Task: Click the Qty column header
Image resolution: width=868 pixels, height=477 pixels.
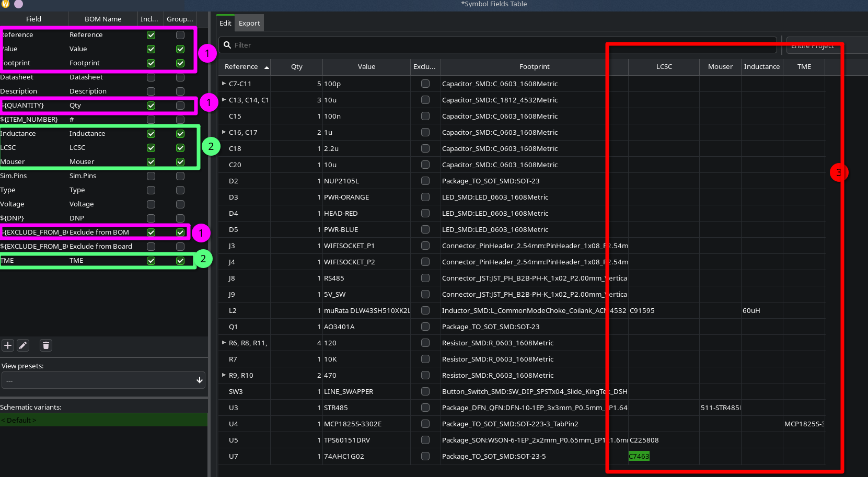Action: (x=297, y=67)
